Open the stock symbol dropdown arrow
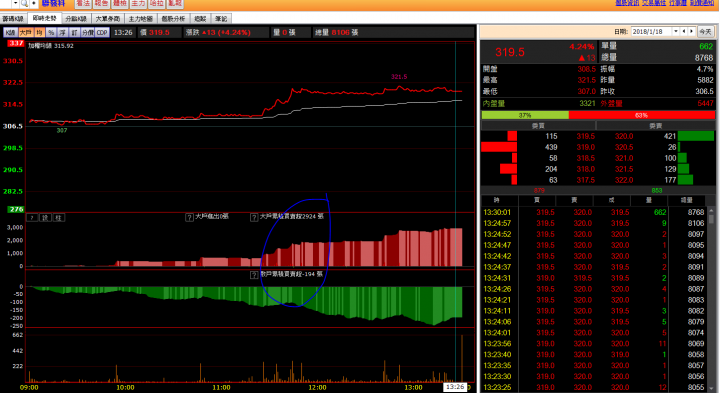The height and width of the screenshot is (393, 720). 15,3
